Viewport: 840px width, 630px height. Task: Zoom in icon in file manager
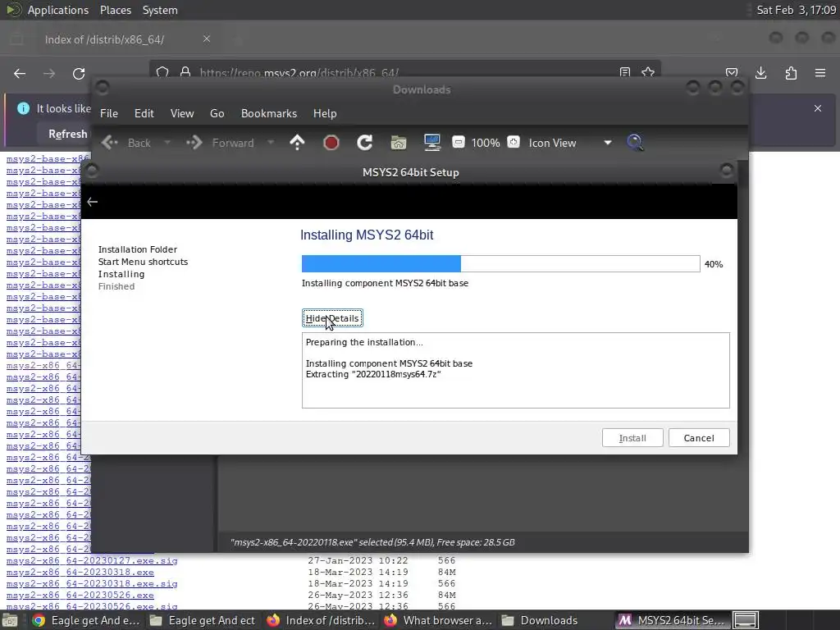(514, 143)
